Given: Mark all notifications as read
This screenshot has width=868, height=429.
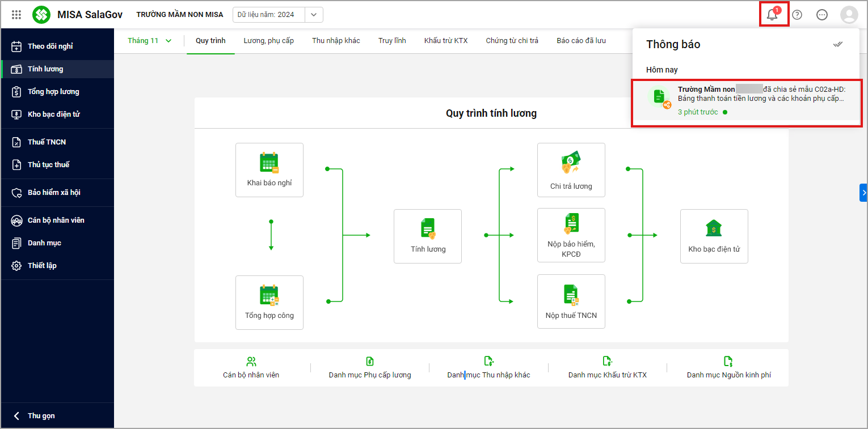Looking at the screenshot, I should pos(837,44).
